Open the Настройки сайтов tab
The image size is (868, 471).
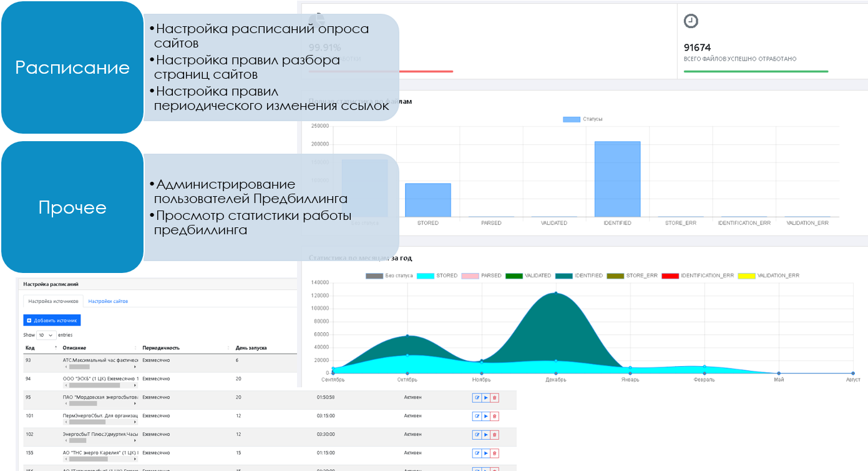click(x=108, y=301)
